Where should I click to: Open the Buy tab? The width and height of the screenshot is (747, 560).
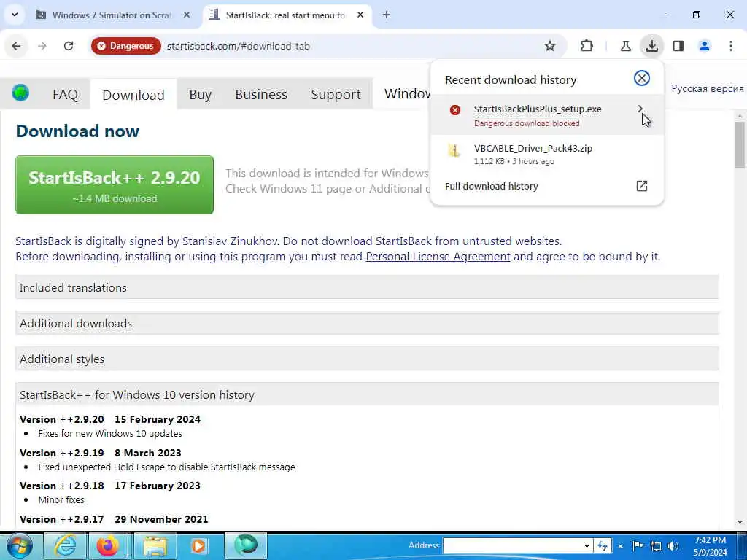click(x=200, y=94)
